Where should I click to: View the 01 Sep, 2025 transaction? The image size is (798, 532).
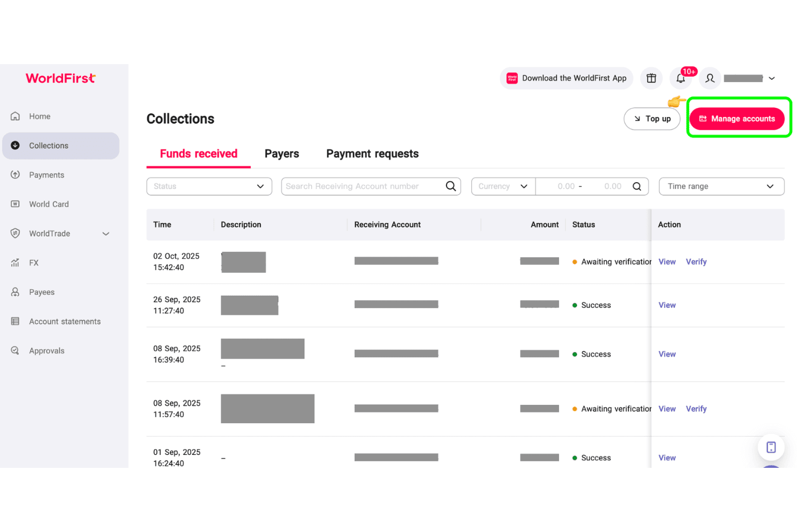[667, 458]
